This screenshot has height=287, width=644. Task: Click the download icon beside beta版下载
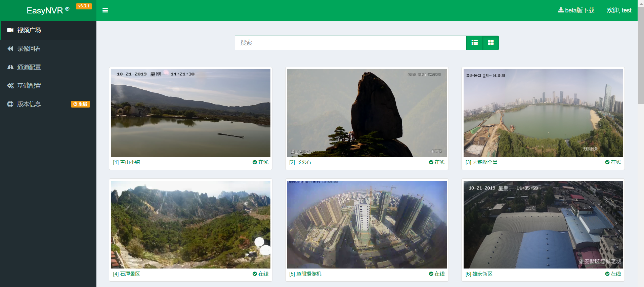tap(561, 10)
